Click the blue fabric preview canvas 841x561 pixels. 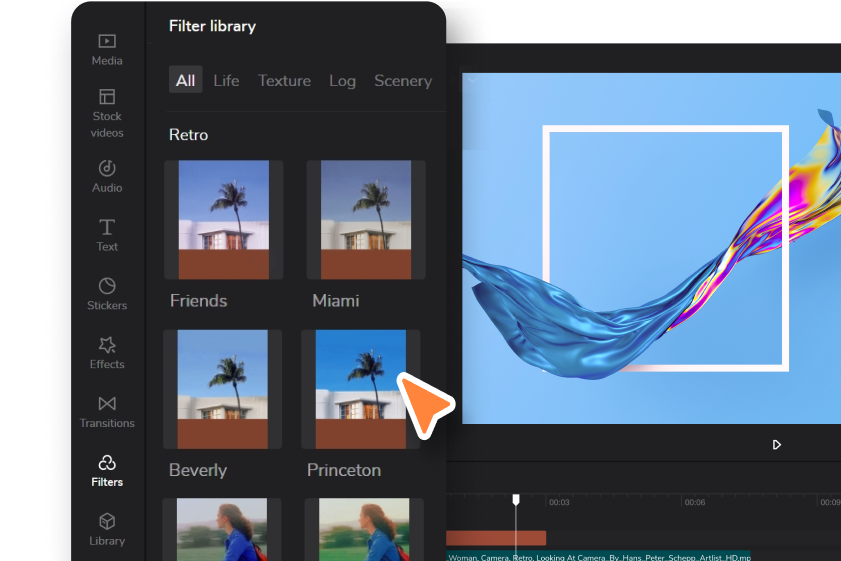coord(651,248)
